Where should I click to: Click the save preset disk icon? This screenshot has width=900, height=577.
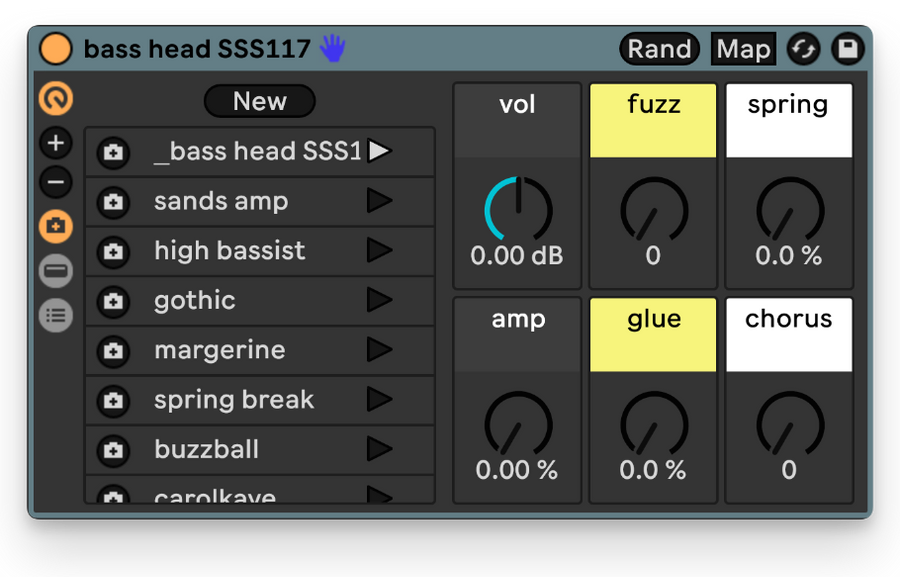click(x=848, y=49)
